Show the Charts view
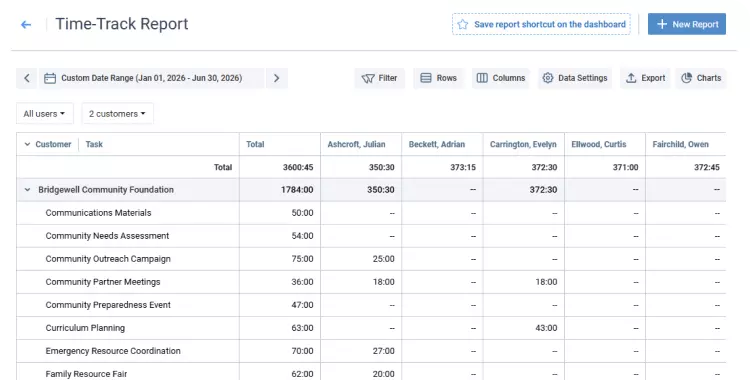This screenshot has height=380, width=750. tap(701, 78)
